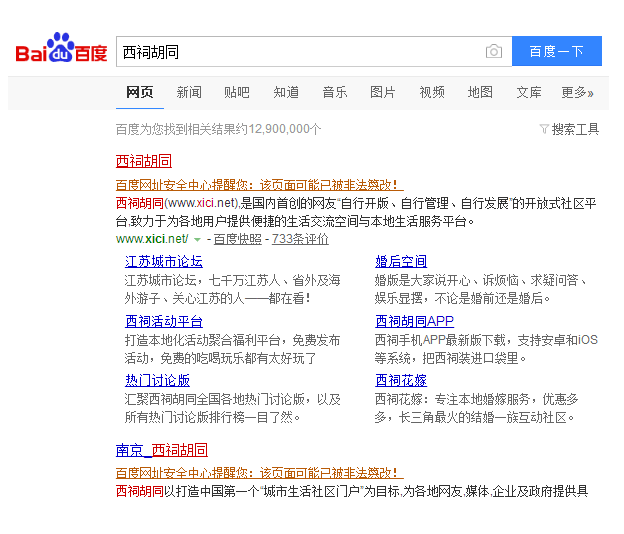624x534 pixels.
Task: Open camera image search icon
Action: click(x=494, y=51)
